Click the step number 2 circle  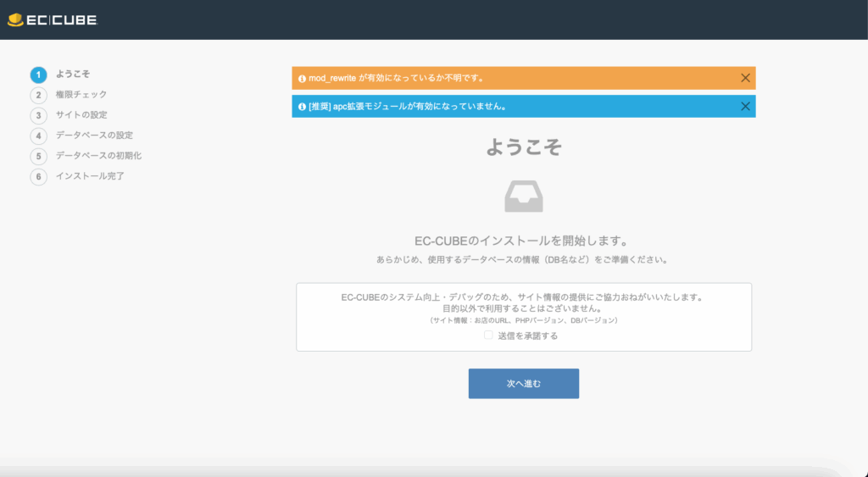pyautogui.click(x=38, y=95)
